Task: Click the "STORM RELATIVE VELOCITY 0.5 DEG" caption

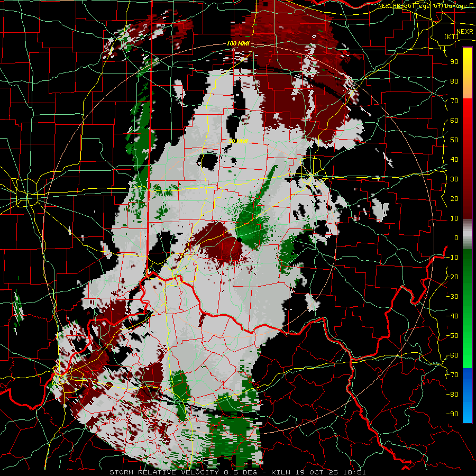Action: coord(186,472)
